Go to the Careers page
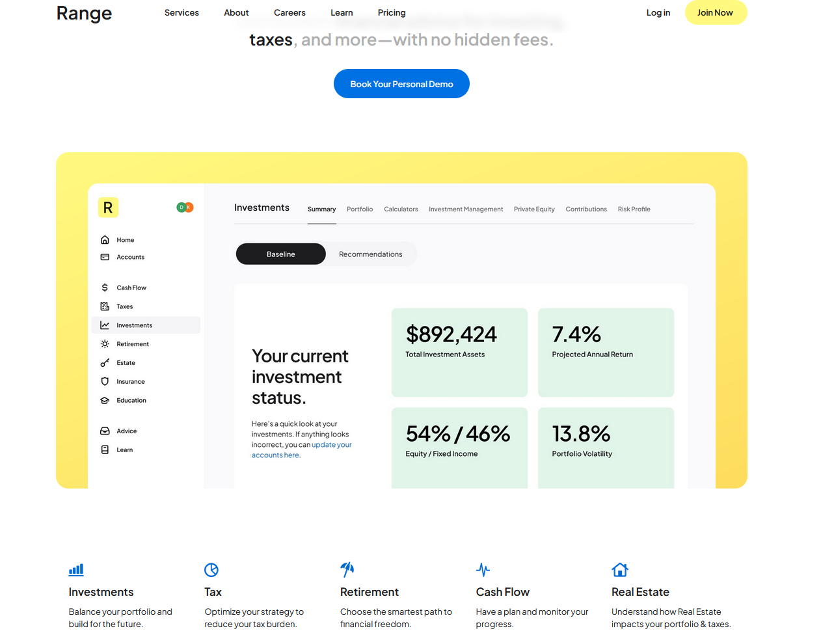Screen dimensions: 821x644 289,12
